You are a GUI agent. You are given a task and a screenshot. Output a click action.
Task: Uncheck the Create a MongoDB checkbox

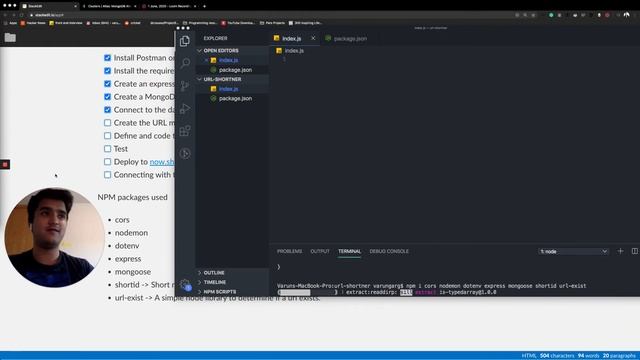point(107,97)
